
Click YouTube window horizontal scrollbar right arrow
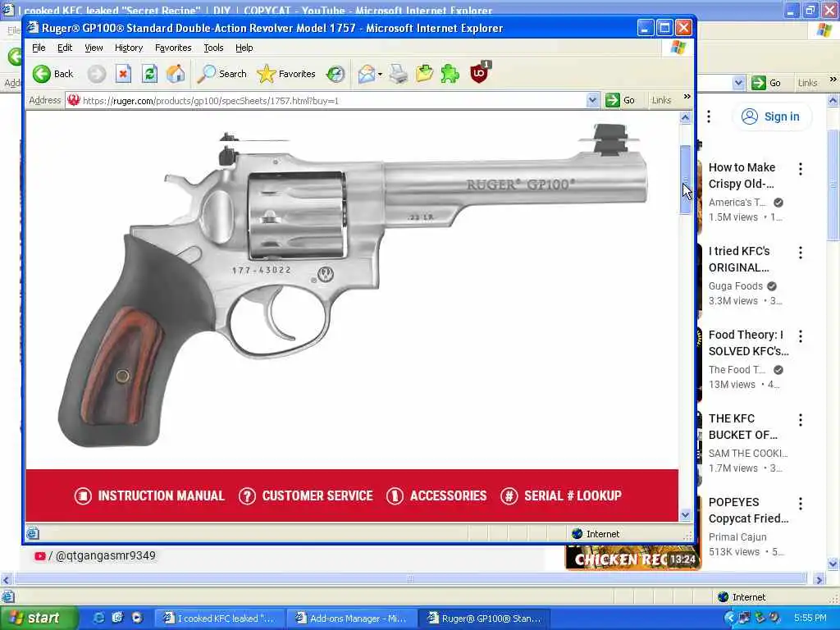pyautogui.click(x=819, y=579)
